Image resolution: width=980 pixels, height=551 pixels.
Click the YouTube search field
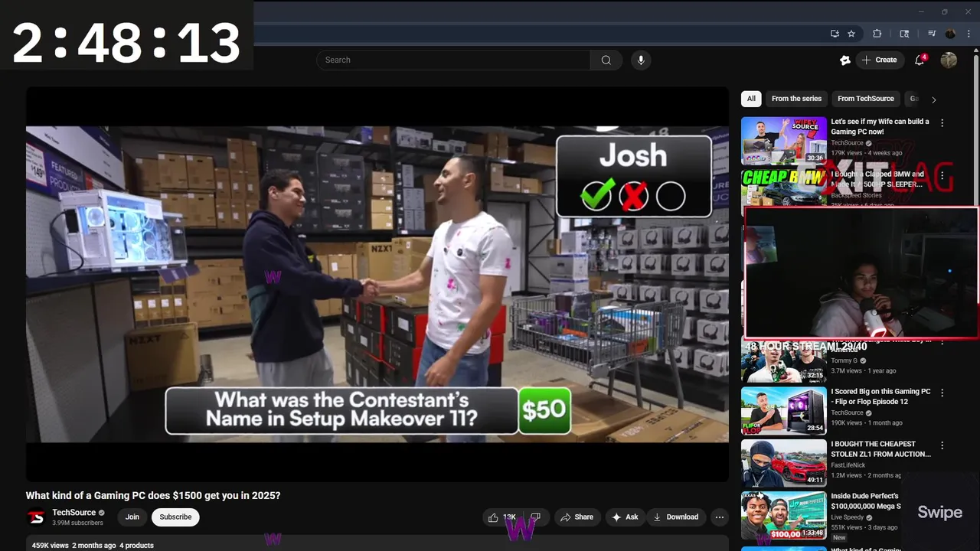tap(453, 60)
